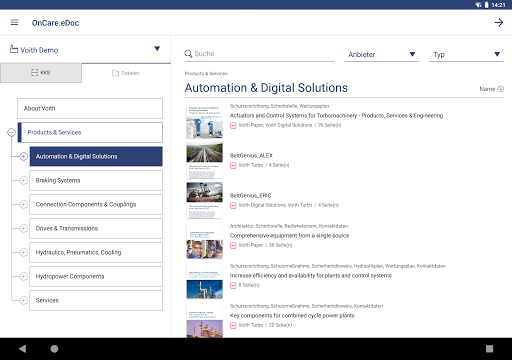Viewport: 512px width, 360px height.
Task: Tap the BeltGenius_ERIC thumbnail
Action: [204, 200]
